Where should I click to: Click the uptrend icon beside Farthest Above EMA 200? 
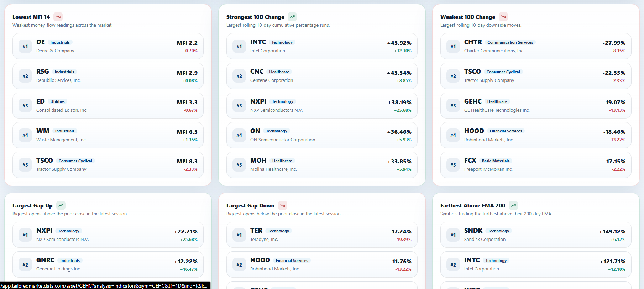click(x=513, y=205)
